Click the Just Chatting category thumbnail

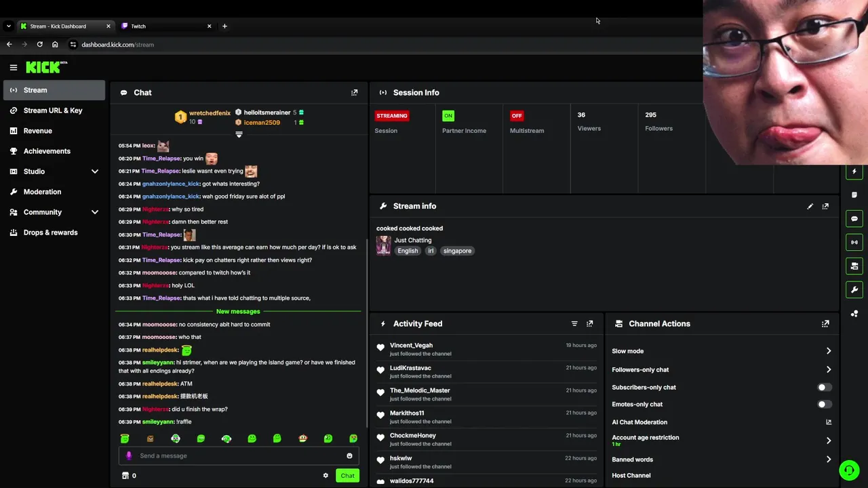tap(384, 245)
